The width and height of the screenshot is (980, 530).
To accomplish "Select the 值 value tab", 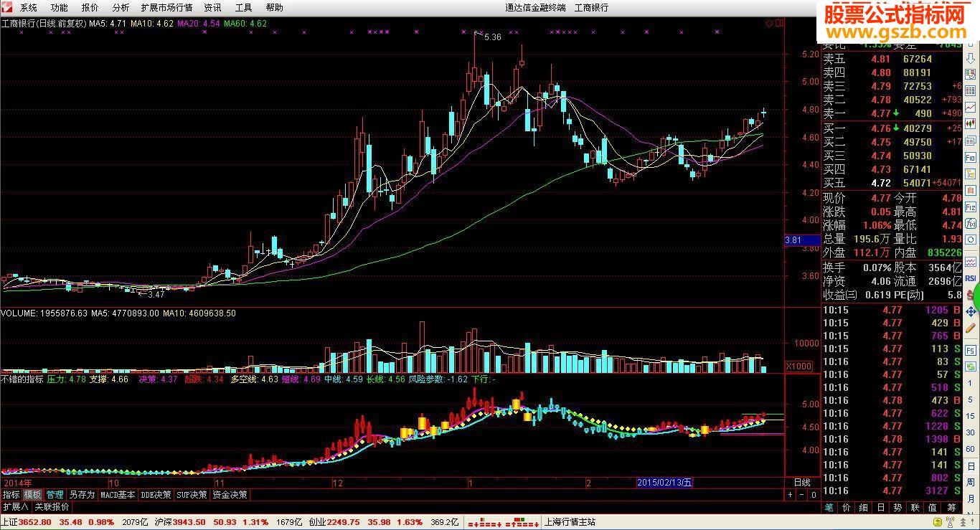I will [932, 507].
